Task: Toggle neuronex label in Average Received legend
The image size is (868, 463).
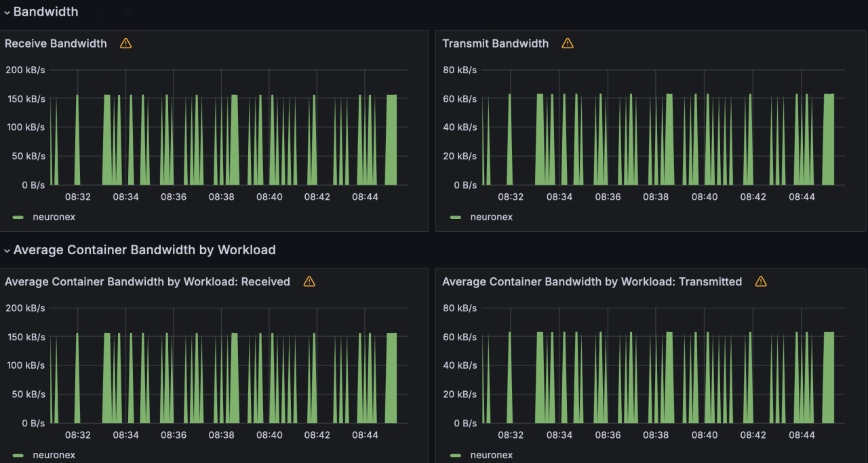Action: (54, 455)
